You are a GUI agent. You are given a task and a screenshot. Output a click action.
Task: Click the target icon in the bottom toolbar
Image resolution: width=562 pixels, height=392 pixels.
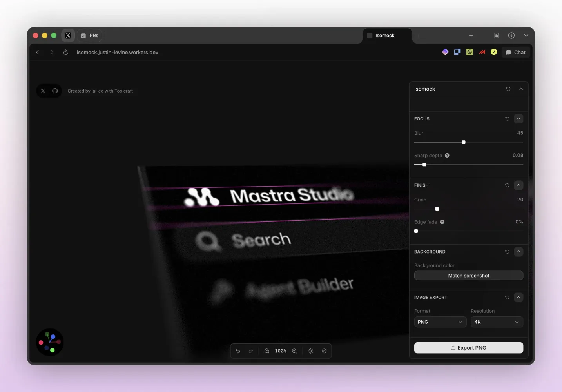324,351
